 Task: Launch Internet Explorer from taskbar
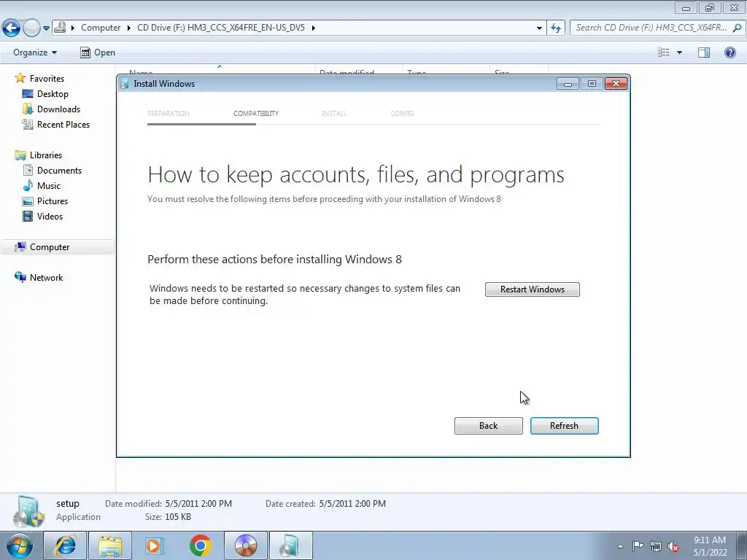[x=65, y=545]
